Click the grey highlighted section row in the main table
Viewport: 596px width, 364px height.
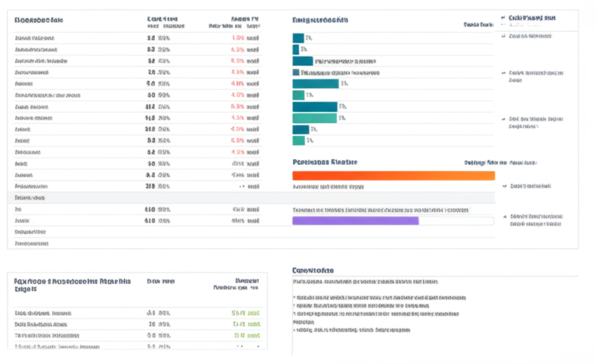point(134,198)
